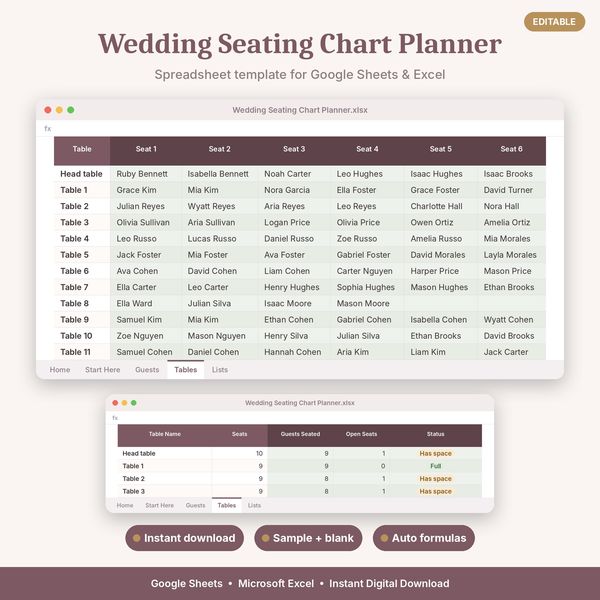This screenshot has height=600, width=600.
Task: Click the Instant download button
Action: click(184, 538)
